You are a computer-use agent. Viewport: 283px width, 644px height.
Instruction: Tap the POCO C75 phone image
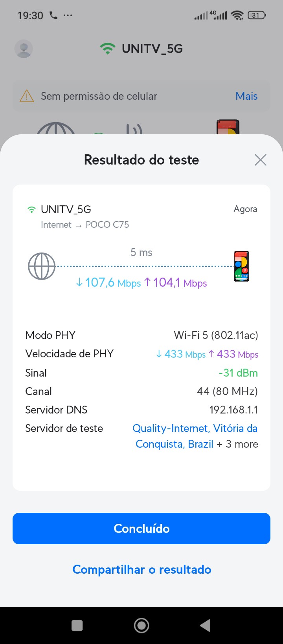point(241,266)
